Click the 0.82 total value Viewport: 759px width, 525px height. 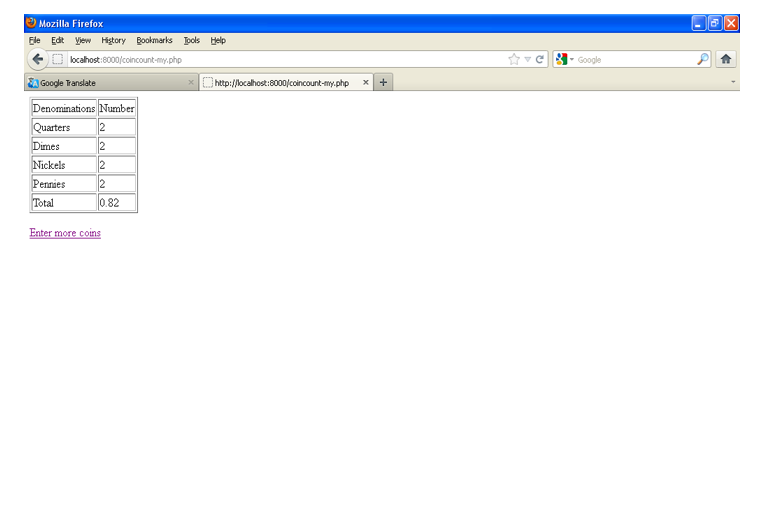coord(109,203)
